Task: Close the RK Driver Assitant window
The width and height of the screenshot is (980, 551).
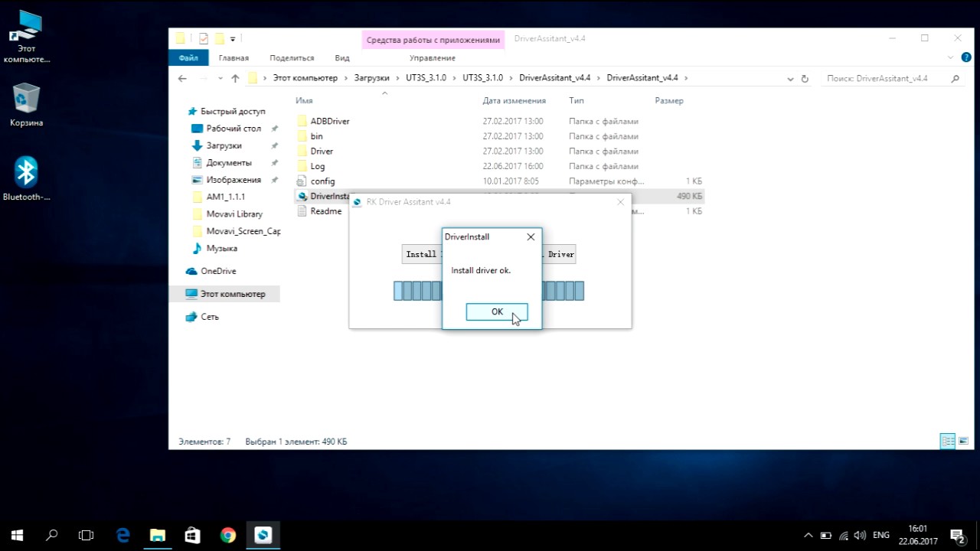Action: tap(620, 202)
